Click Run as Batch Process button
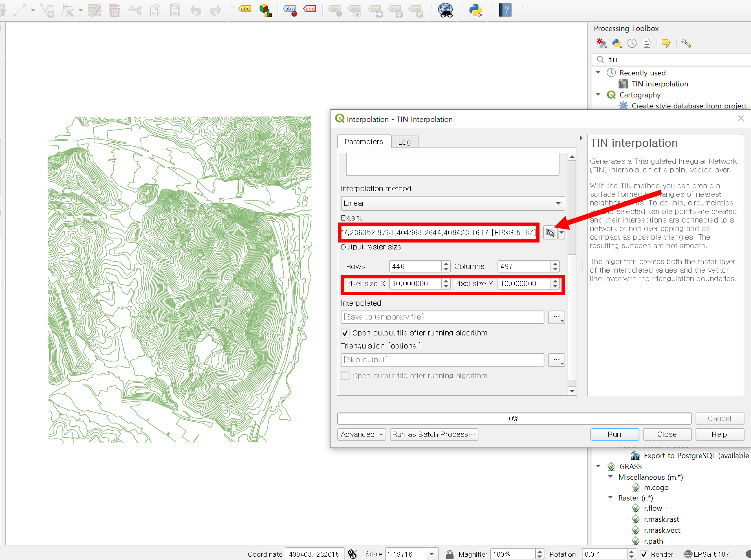 coord(434,434)
